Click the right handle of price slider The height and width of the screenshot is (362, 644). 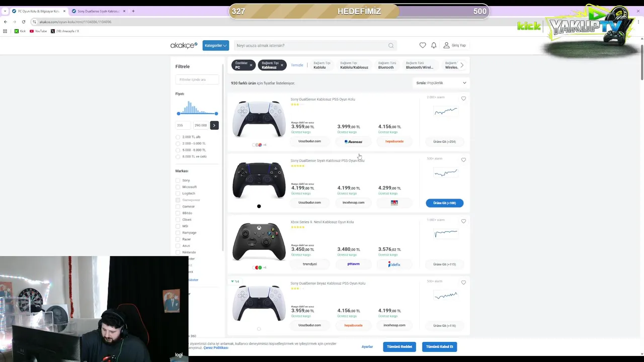point(216,114)
